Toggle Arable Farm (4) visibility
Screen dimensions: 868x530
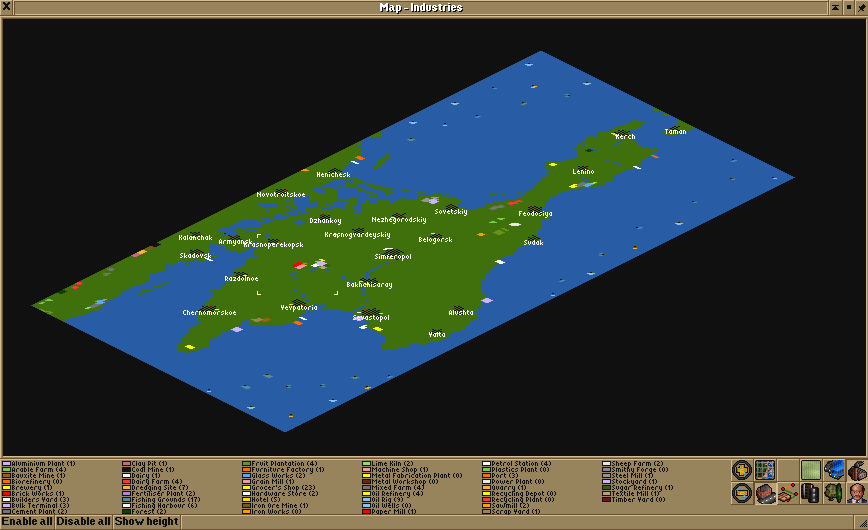pyautogui.click(x=34, y=470)
